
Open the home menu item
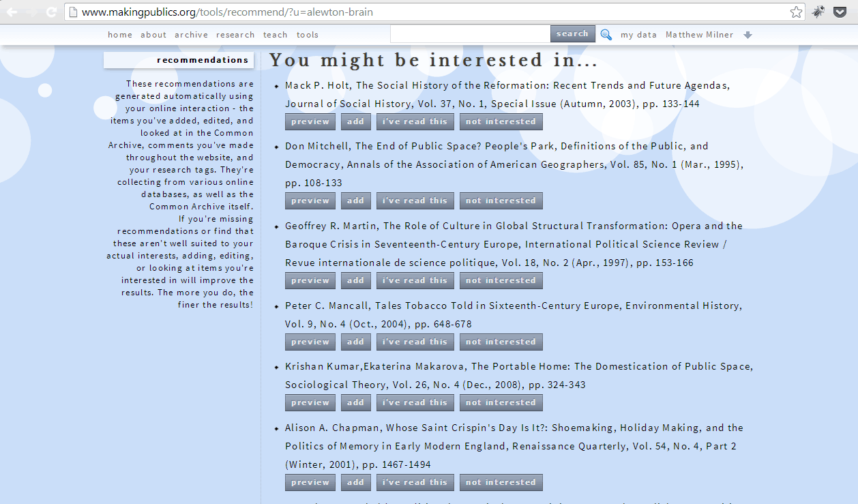pos(120,35)
